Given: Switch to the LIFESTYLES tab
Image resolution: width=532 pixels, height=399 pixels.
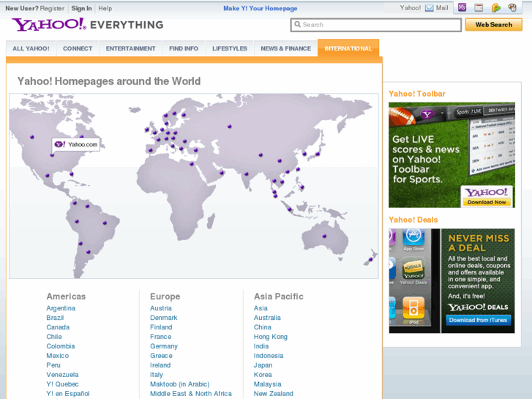Looking at the screenshot, I should pos(230,48).
